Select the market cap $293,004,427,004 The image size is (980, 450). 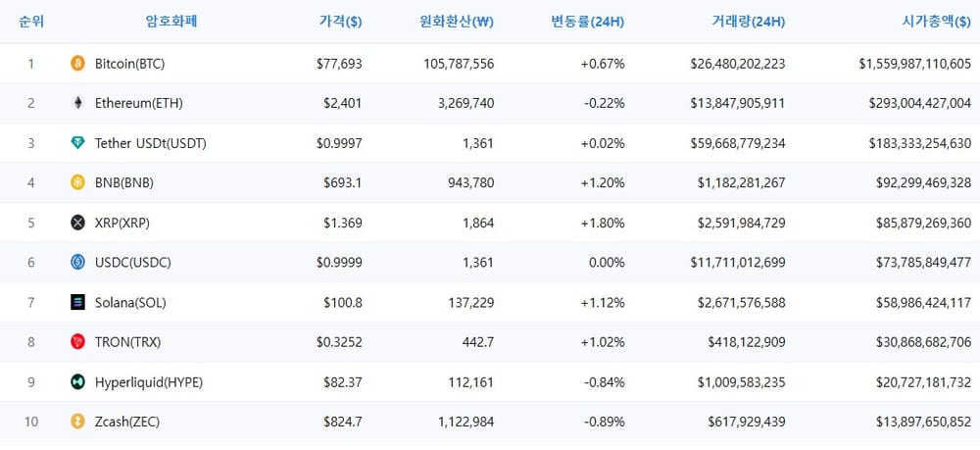coord(920,103)
